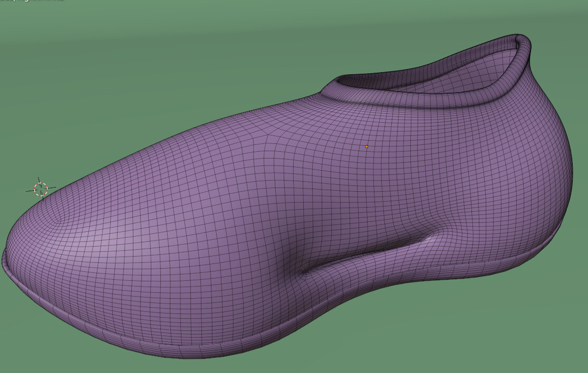Click the orange object origin point
This screenshot has height=373, width=588.
(x=366, y=146)
